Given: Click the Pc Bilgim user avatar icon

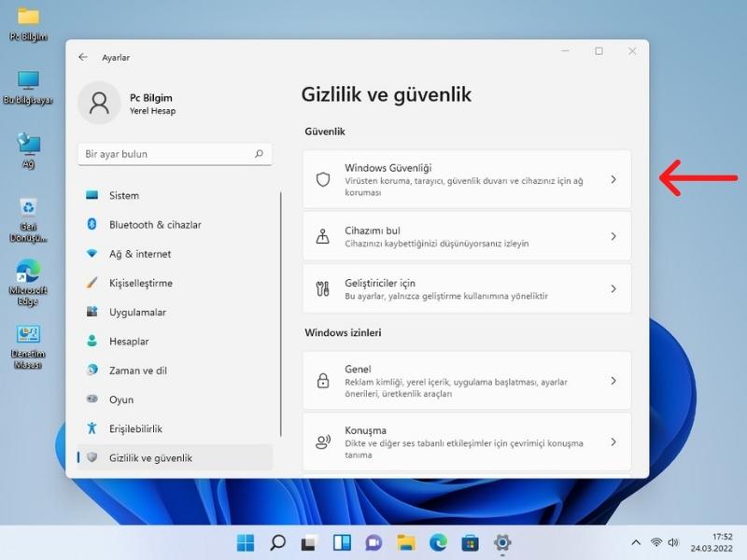Looking at the screenshot, I should coord(99,103).
